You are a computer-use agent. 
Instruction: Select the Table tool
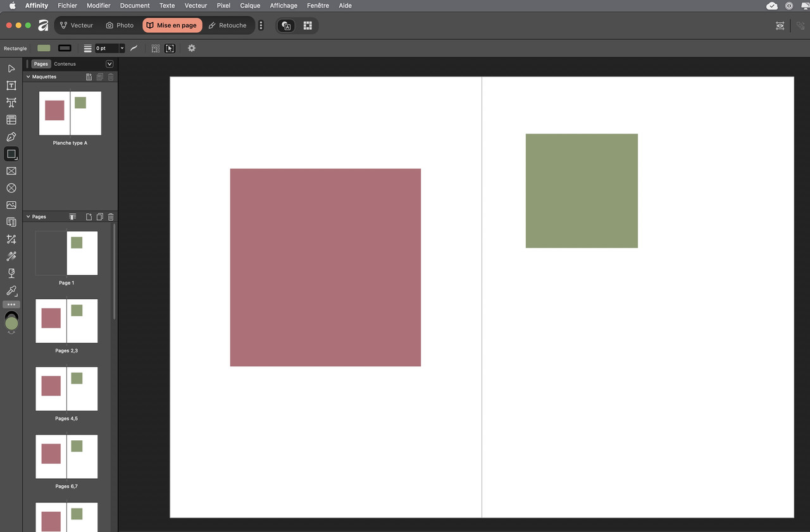click(x=11, y=120)
